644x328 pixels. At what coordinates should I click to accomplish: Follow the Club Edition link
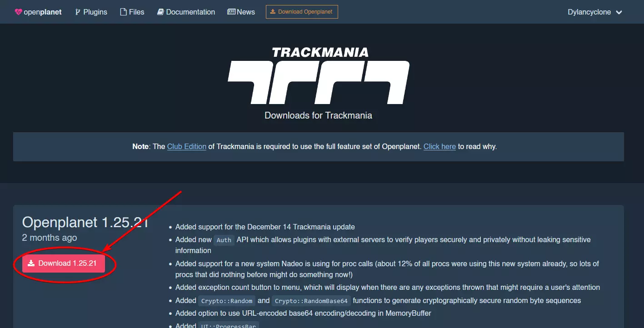pos(187,146)
